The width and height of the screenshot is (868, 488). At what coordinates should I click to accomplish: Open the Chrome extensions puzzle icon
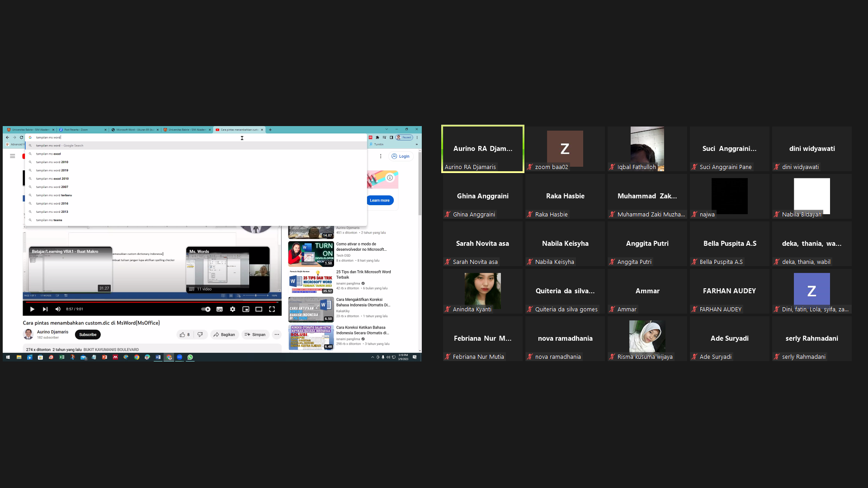(x=377, y=137)
